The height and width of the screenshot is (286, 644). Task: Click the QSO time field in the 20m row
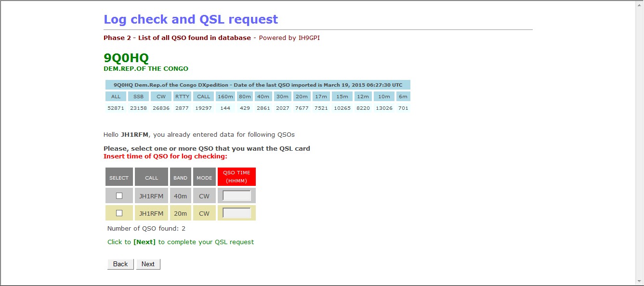[237, 213]
